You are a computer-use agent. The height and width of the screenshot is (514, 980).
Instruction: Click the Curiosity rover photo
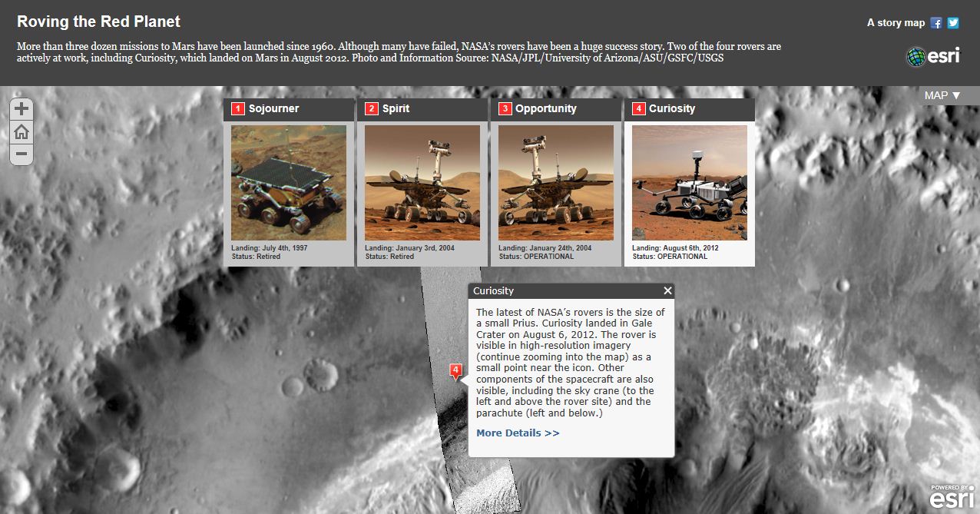tap(690, 183)
